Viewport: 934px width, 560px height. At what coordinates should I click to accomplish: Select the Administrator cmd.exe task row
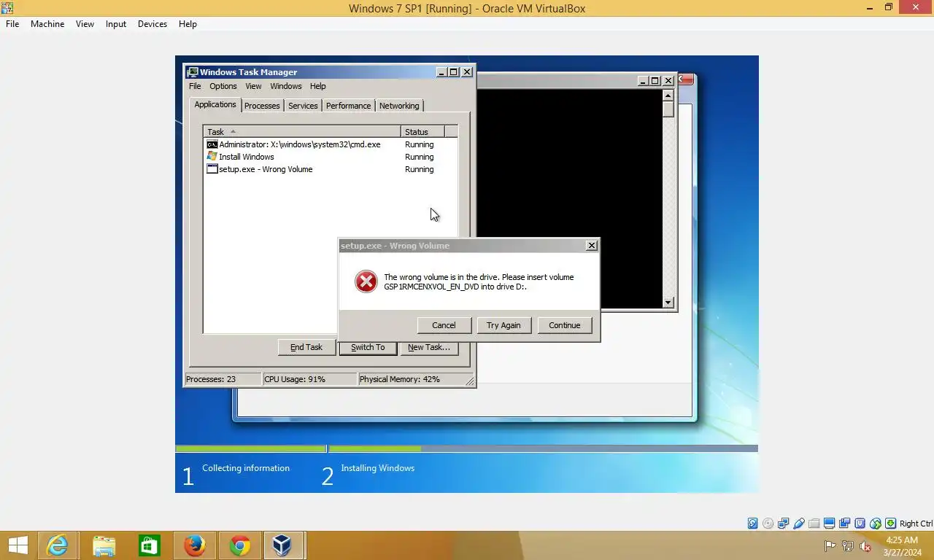click(331, 144)
